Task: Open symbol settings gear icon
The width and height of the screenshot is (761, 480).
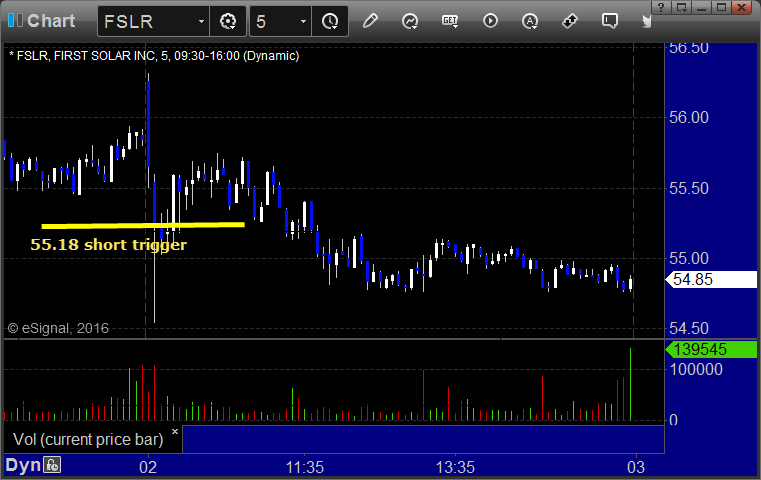Action: (228, 21)
